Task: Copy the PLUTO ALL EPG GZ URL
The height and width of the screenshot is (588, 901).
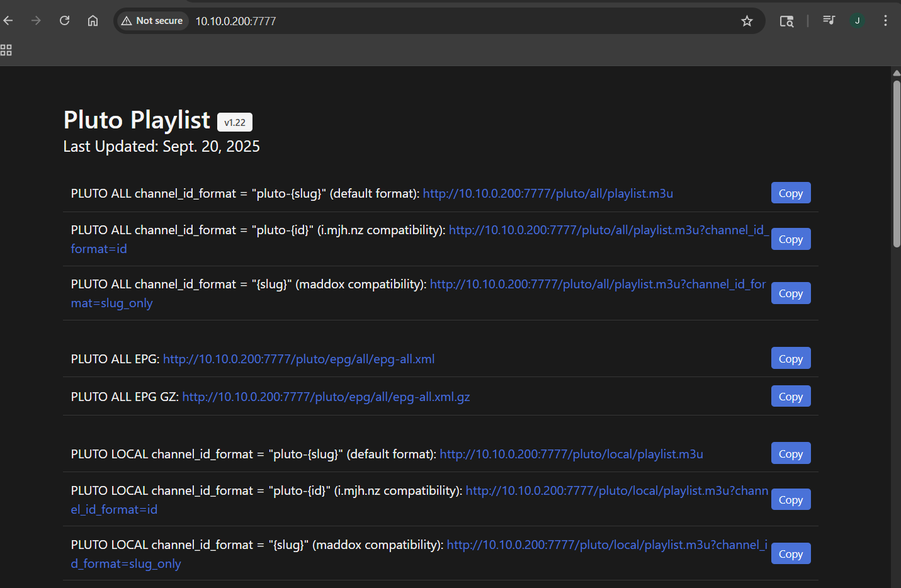Action: [x=790, y=397]
